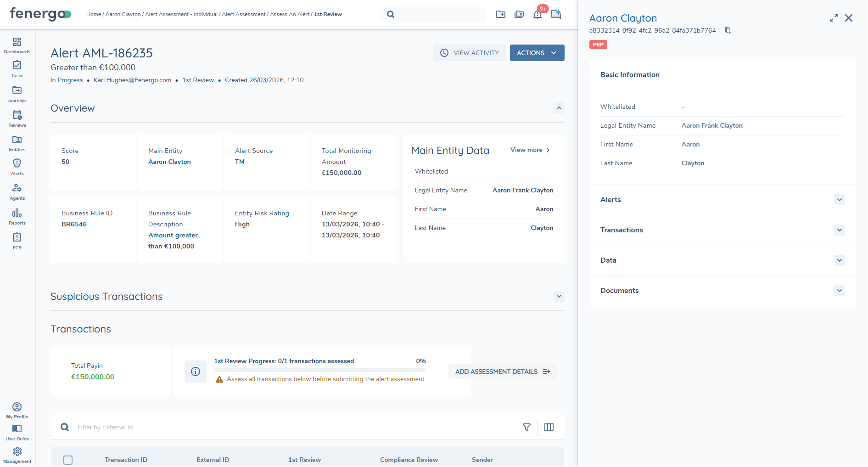
Task: Expand the Documents section
Action: pos(839,291)
